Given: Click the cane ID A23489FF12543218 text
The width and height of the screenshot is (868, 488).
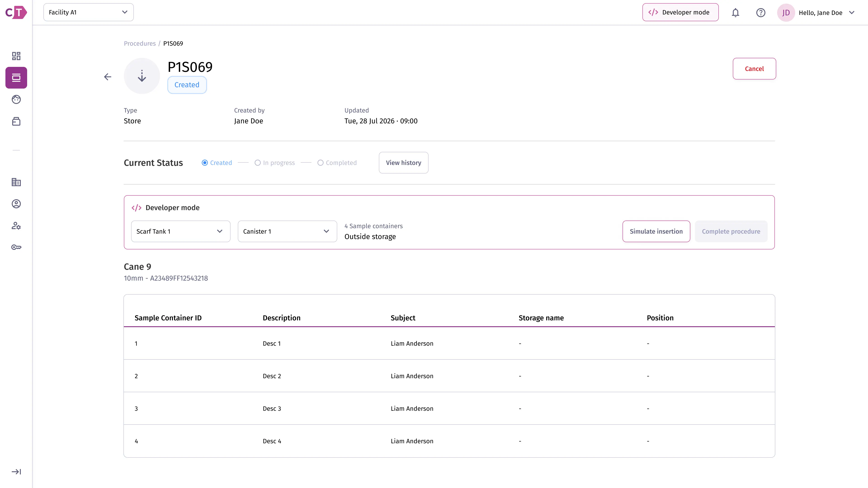Looking at the screenshot, I should pos(179,278).
